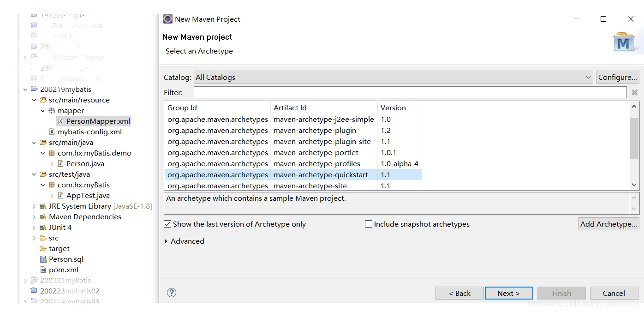Click the Add Archetype... button

608,224
